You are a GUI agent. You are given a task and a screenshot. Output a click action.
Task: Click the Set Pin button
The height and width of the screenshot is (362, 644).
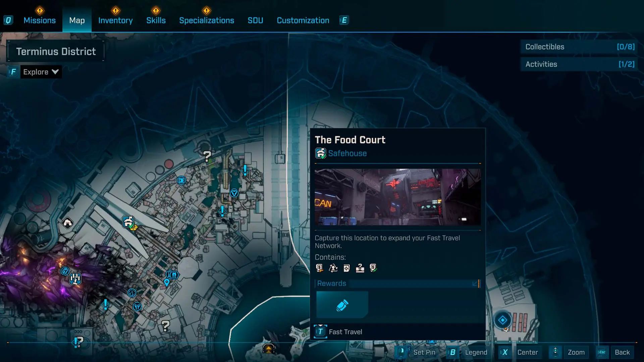[x=424, y=352]
